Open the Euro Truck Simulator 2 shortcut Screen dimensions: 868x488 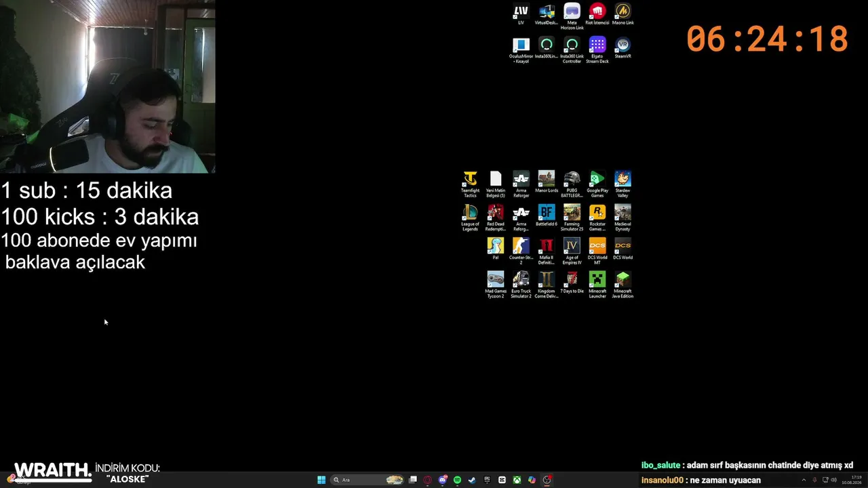pos(521,285)
